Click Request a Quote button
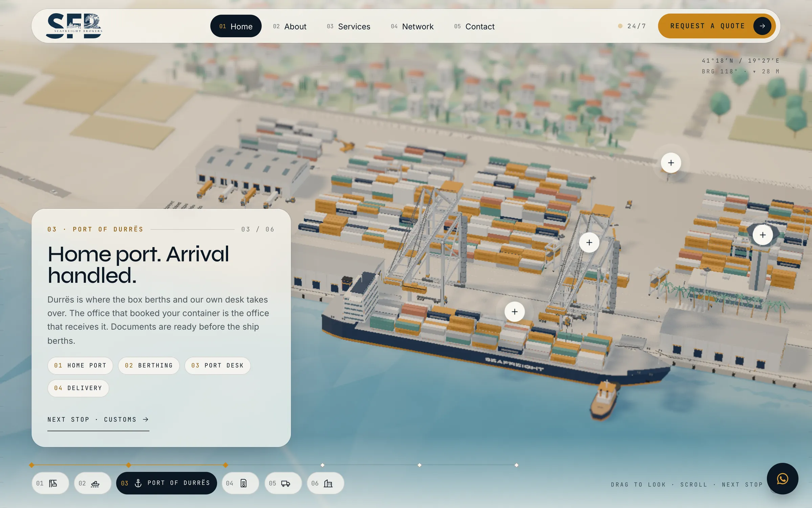Image resolution: width=812 pixels, height=508 pixels. pos(717,26)
